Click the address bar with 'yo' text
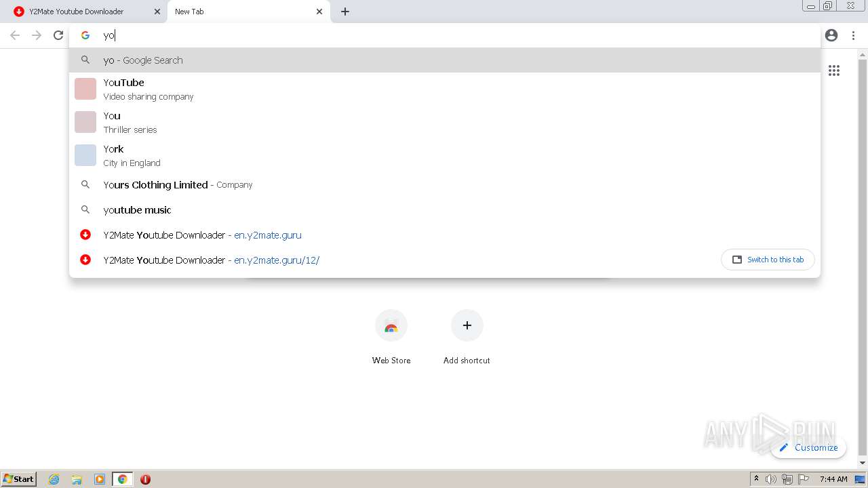Screen dimensions: 868x488 point(445,35)
